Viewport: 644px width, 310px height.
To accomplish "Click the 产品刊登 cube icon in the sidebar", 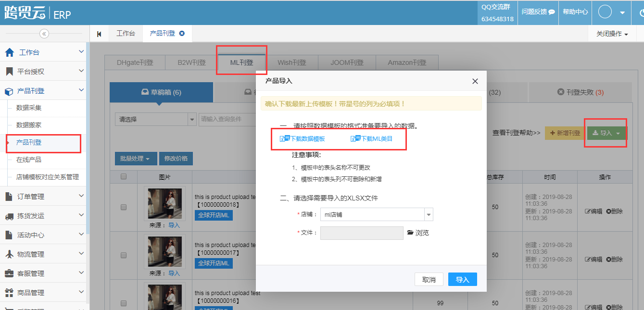I will pos(9,91).
